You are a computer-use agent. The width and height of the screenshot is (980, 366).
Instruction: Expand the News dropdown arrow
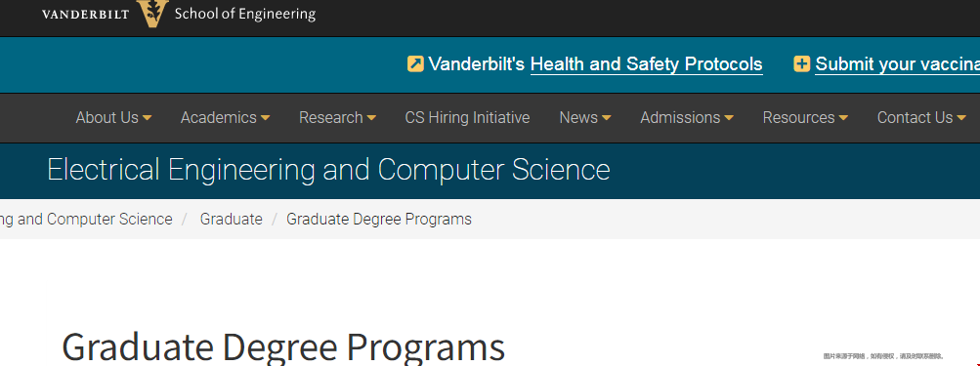click(606, 118)
